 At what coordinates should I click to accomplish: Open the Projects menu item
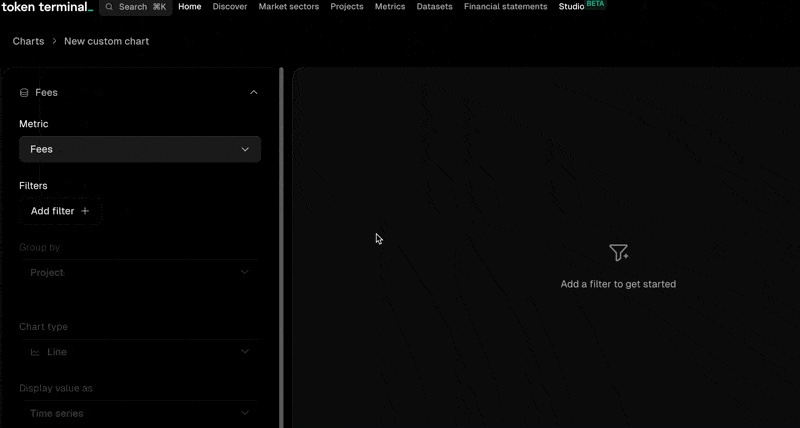click(347, 7)
